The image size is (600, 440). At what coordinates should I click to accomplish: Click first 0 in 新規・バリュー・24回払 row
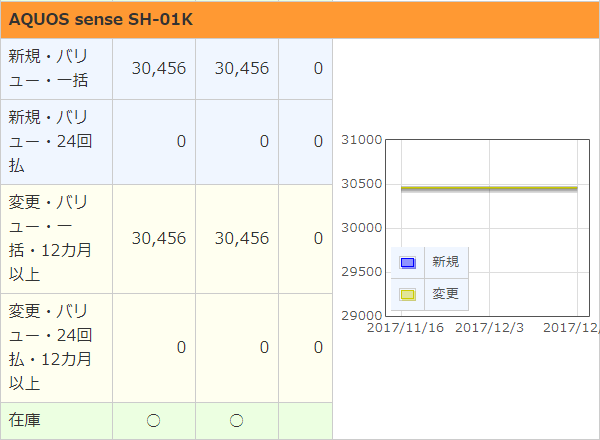(181, 142)
